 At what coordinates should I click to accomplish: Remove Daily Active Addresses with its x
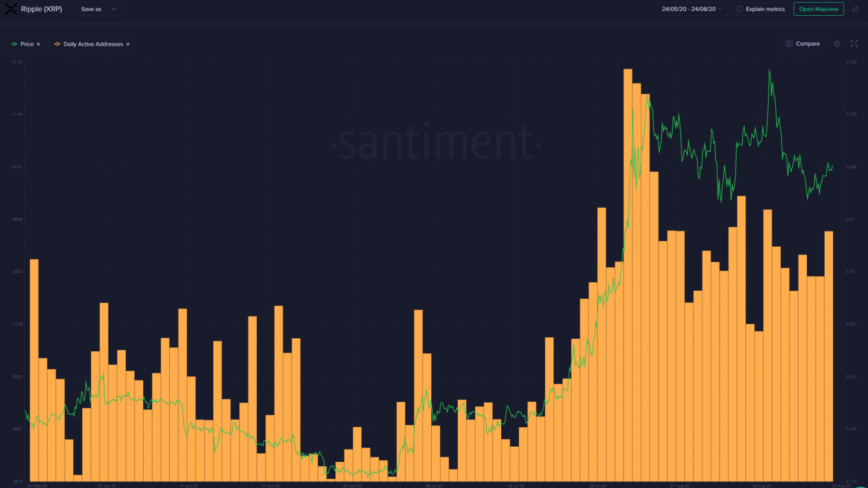[128, 44]
